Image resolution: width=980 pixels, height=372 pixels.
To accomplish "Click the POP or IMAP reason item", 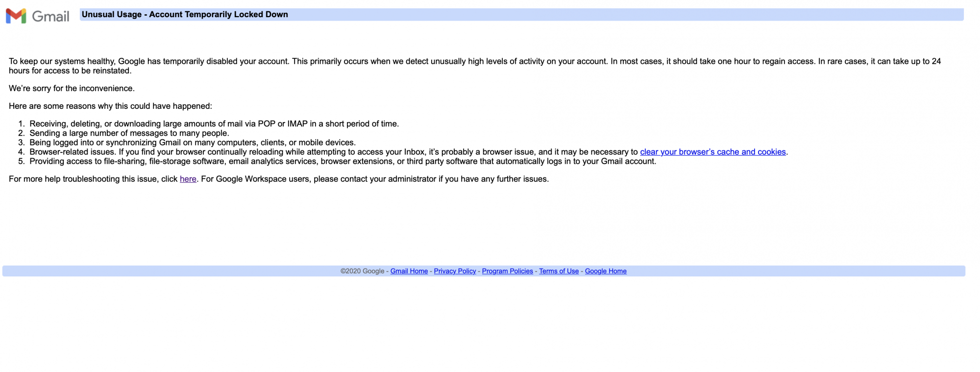I will [x=214, y=124].
